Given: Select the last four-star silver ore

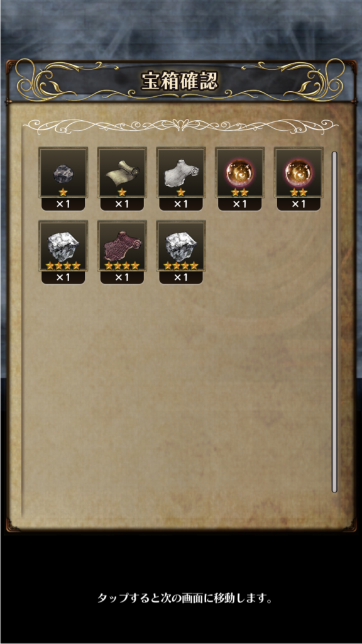Looking at the screenshot, I should (181, 246).
